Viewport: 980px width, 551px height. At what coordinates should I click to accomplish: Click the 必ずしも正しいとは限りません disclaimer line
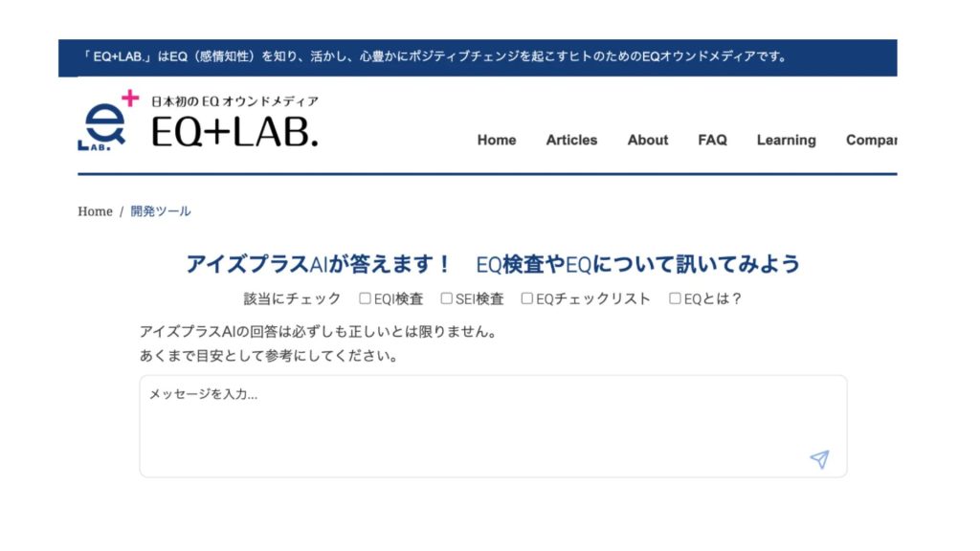(319, 332)
